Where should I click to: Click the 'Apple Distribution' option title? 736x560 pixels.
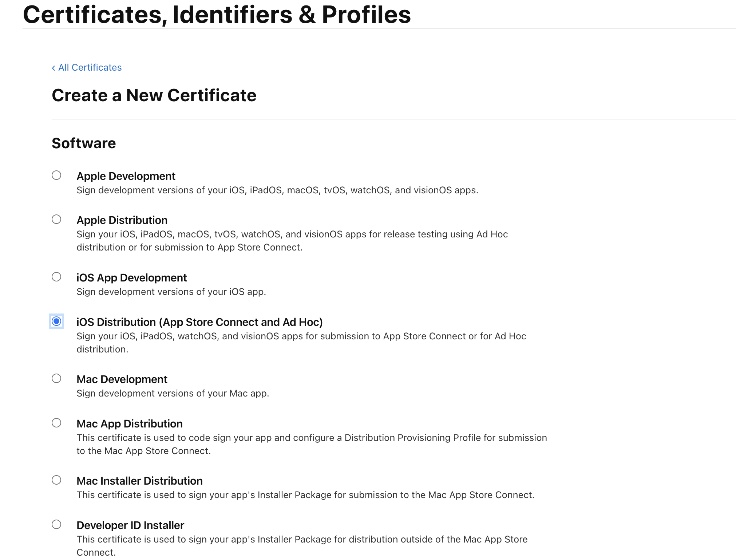(122, 220)
